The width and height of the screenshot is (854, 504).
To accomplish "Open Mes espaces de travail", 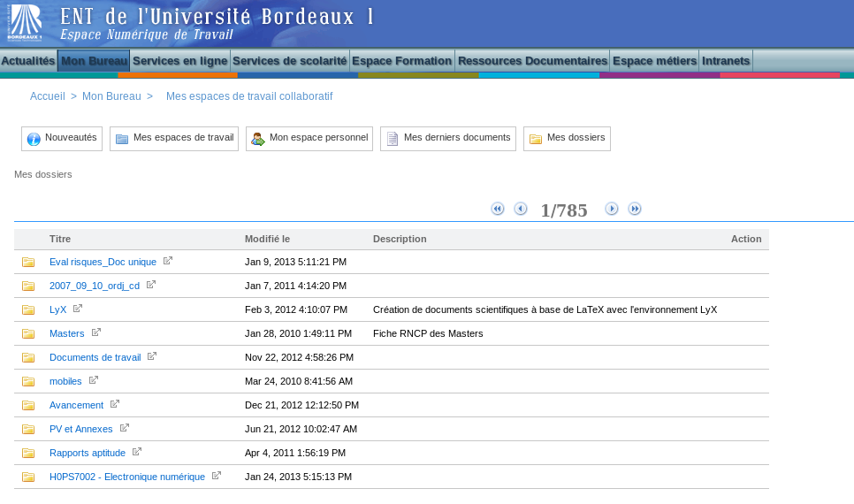I will click(x=174, y=139).
